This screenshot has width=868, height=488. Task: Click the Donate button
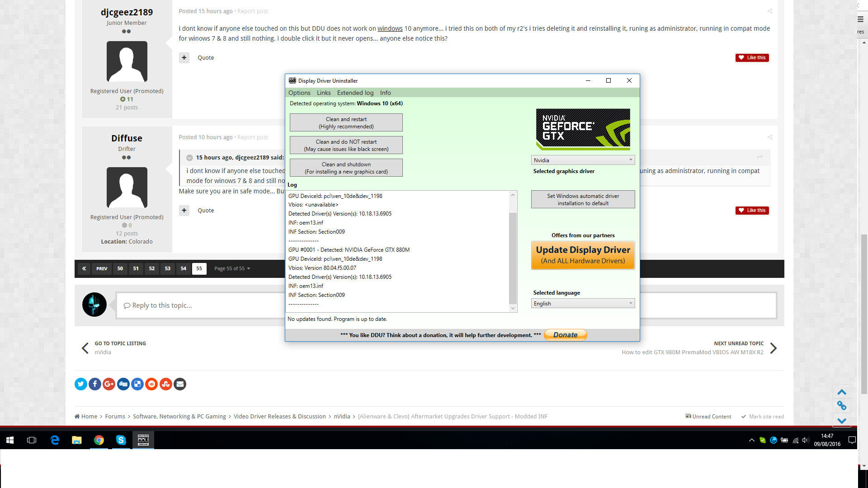click(565, 335)
